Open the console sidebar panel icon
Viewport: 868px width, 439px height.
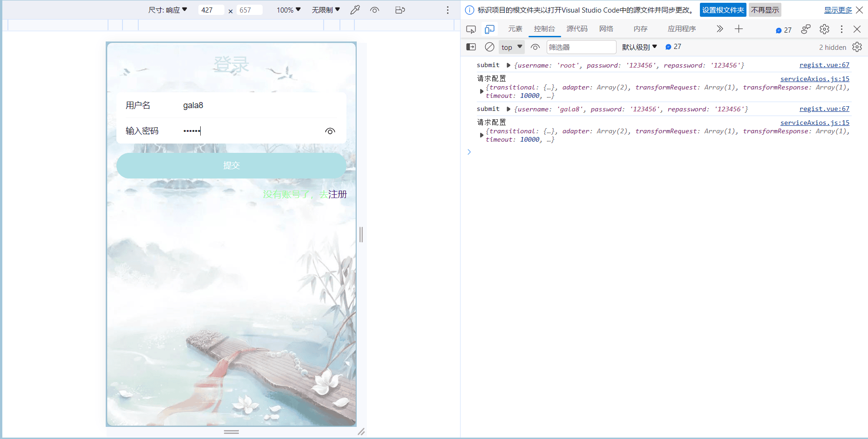[x=471, y=47]
